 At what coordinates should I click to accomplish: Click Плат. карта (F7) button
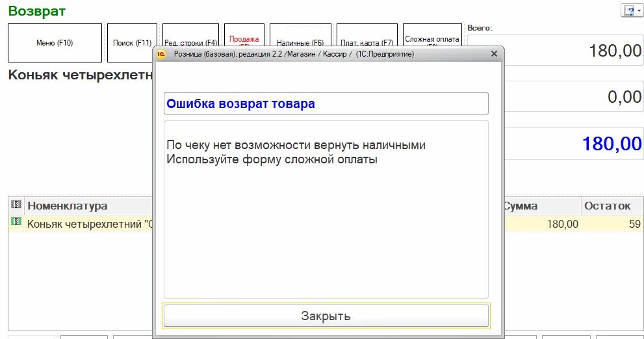tap(367, 35)
